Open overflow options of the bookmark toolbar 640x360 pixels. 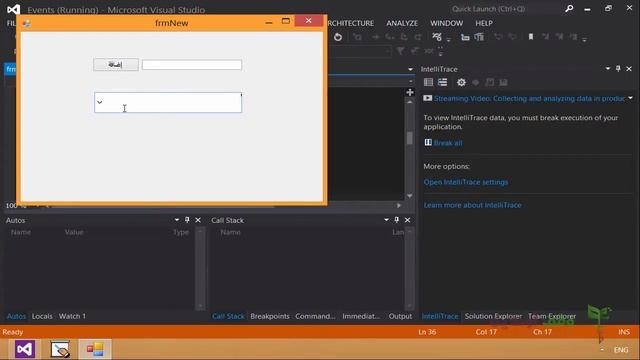click(584, 40)
